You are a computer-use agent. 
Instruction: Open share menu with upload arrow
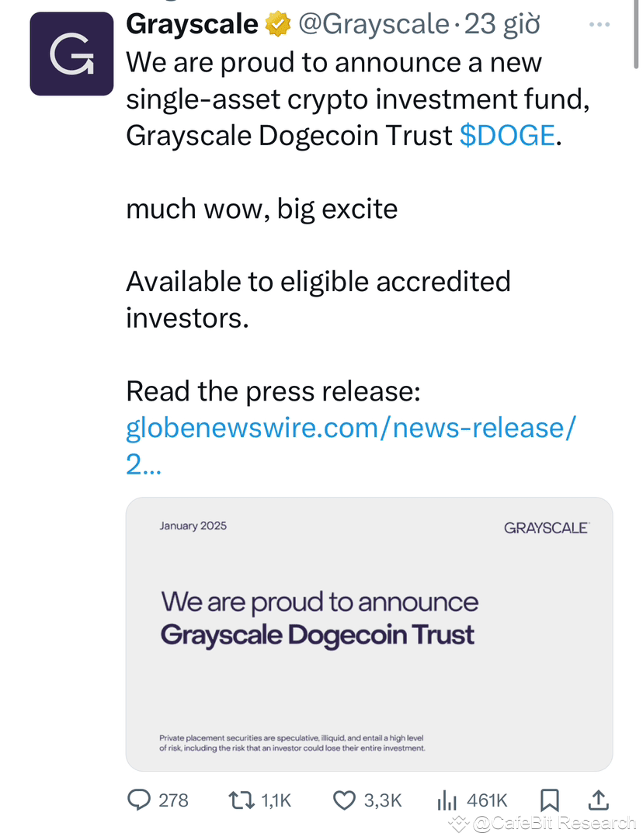[x=599, y=800]
